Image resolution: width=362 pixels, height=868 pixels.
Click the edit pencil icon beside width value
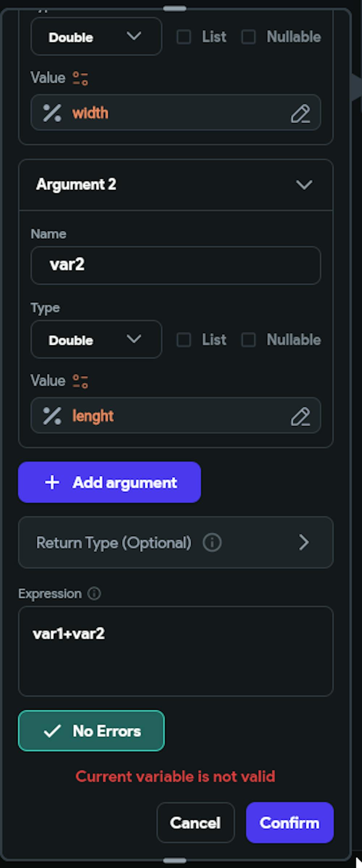pos(302,113)
